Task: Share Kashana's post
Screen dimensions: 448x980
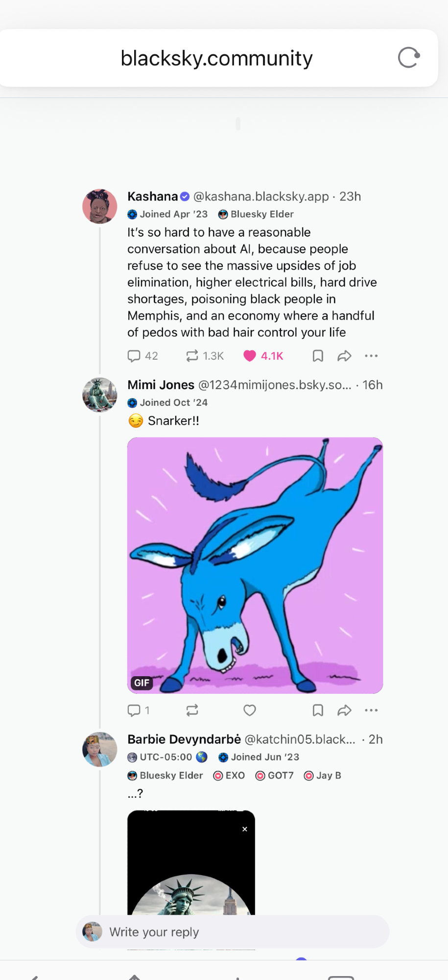Action: (344, 356)
